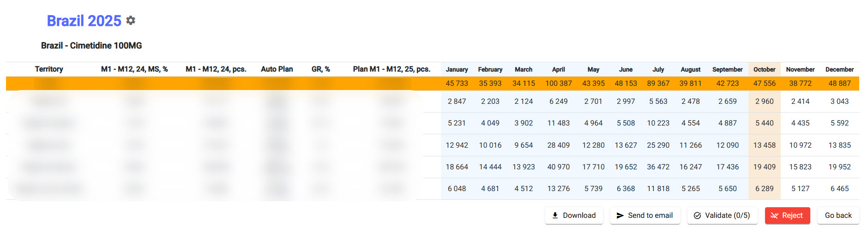868x240 pixels.
Task: Click October cell showing 19 409
Action: (x=764, y=167)
